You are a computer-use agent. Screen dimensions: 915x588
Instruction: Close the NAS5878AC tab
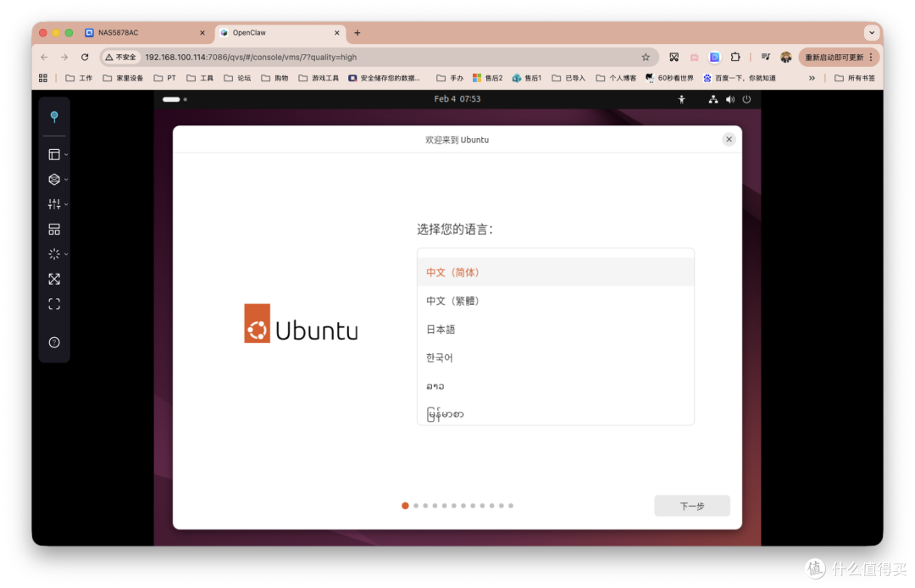[202, 33]
